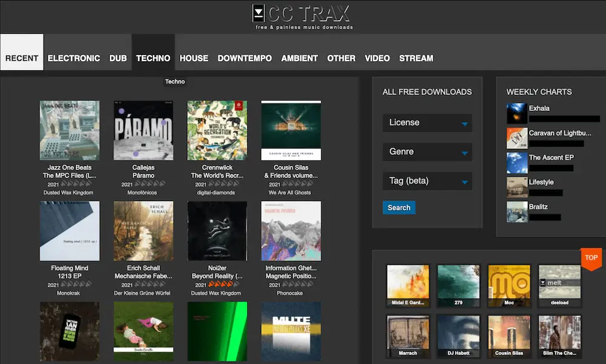Select the Moc artist thumbnail
The width and height of the screenshot is (606, 364).
(509, 282)
